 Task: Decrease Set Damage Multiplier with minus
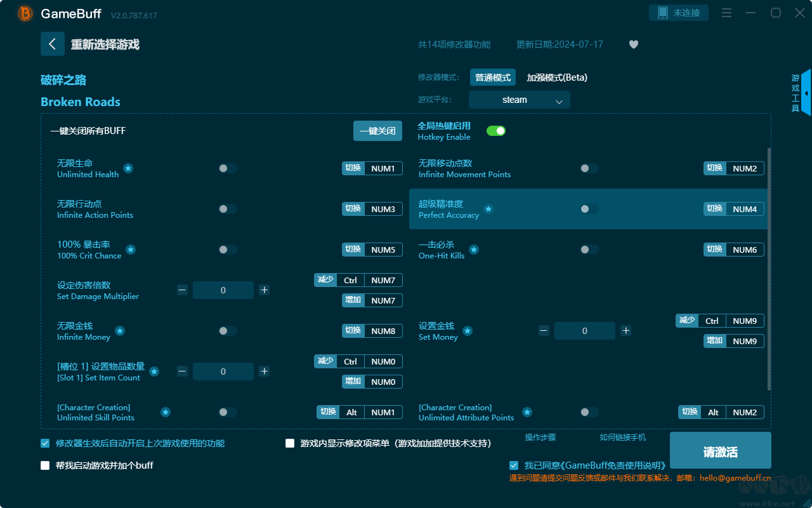click(x=182, y=290)
